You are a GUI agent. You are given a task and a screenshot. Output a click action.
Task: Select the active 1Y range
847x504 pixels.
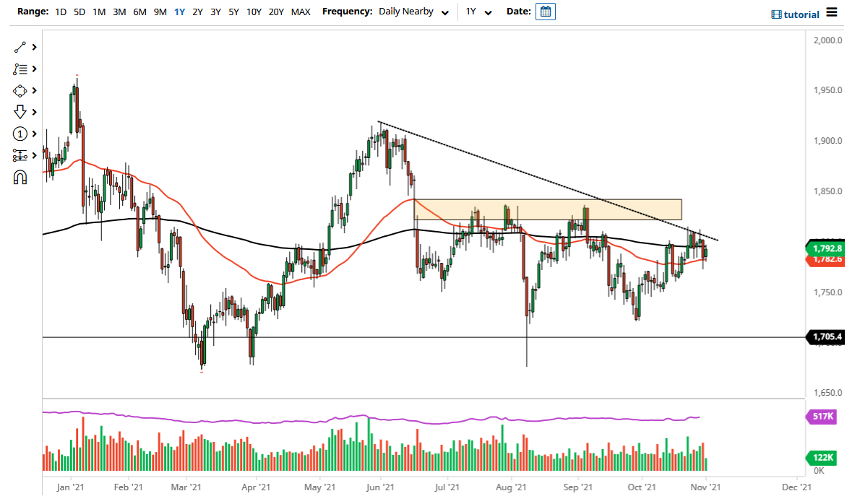pyautogui.click(x=180, y=12)
